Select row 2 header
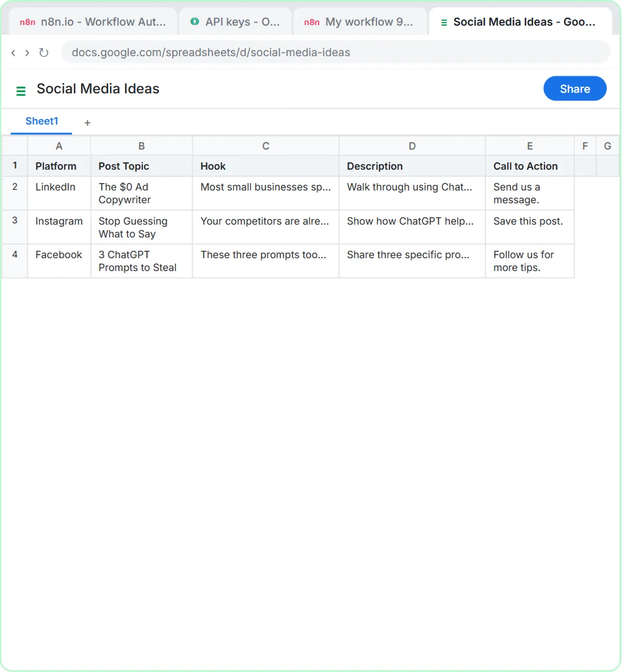Viewport: 622px width, 672px height. [15, 193]
